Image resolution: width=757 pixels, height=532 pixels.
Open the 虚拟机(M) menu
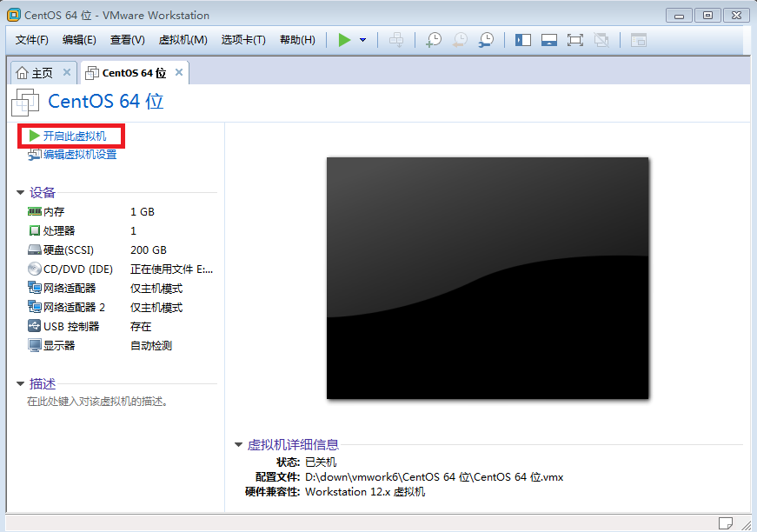(183, 40)
